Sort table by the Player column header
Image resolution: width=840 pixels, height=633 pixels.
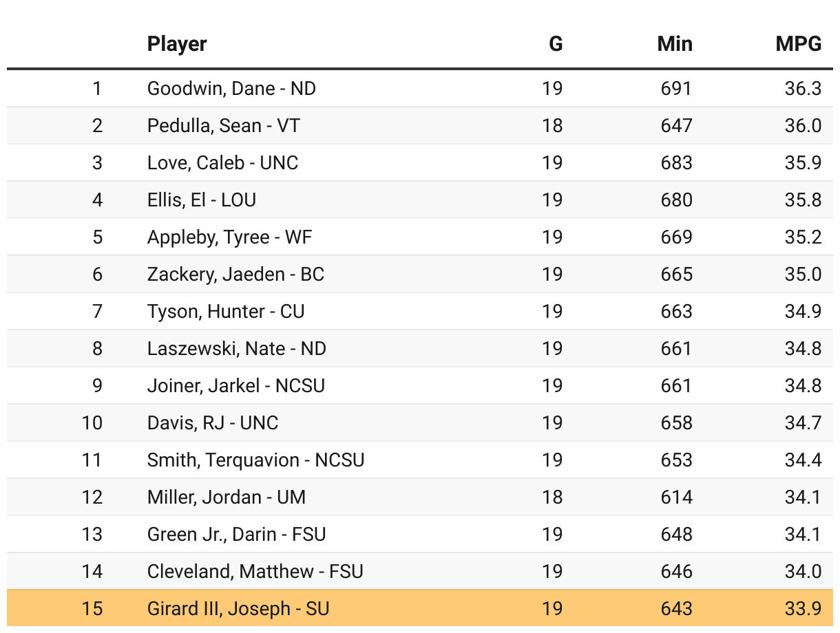[x=177, y=44]
